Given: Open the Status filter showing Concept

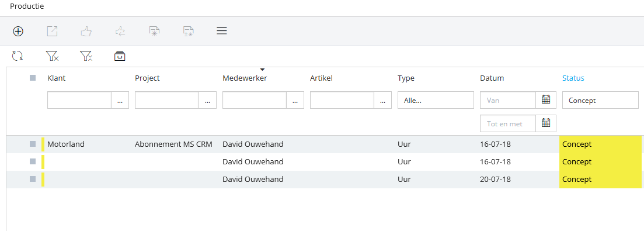Looking at the screenshot, I should pos(600,100).
